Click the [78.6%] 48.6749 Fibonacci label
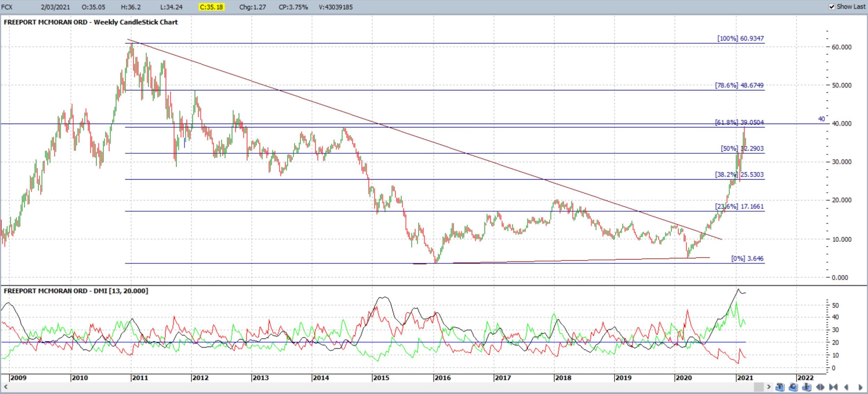Viewport: 868px width, 394px height. coord(740,85)
